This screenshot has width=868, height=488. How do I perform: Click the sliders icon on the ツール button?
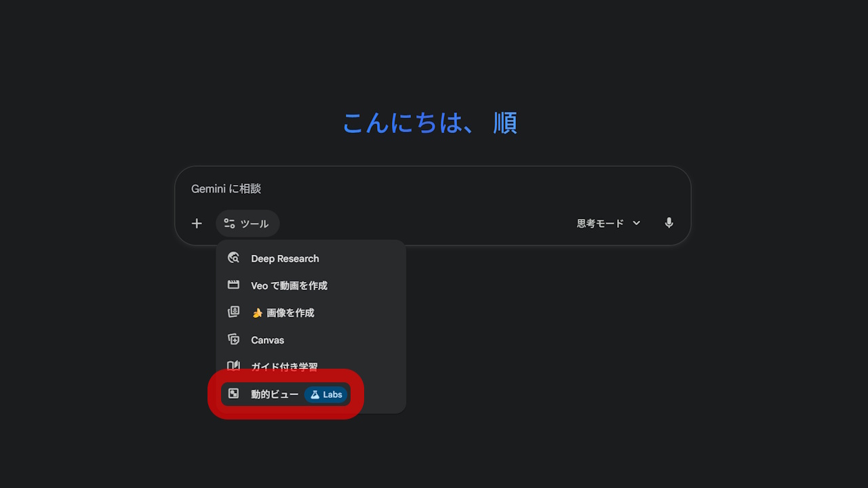(x=230, y=224)
